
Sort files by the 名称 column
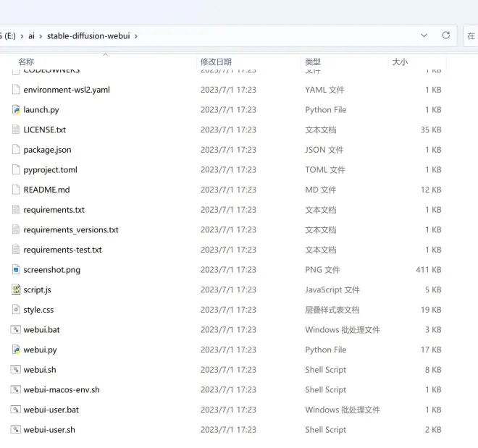[26, 62]
